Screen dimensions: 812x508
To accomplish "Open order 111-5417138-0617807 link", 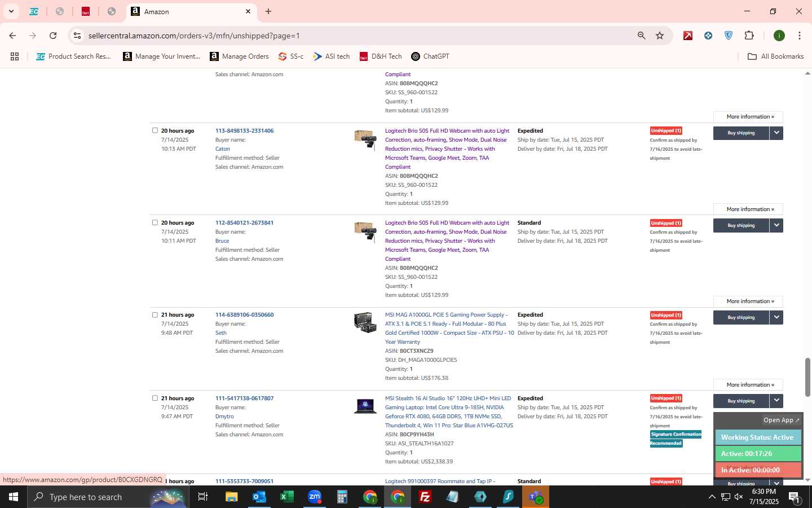I will pyautogui.click(x=244, y=398).
